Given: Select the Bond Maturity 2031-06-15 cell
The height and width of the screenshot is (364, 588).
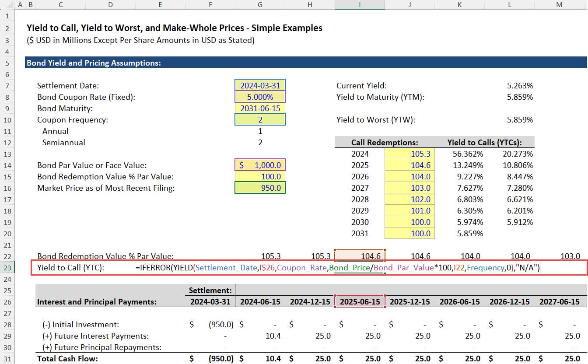Looking at the screenshot, I should tap(260, 108).
